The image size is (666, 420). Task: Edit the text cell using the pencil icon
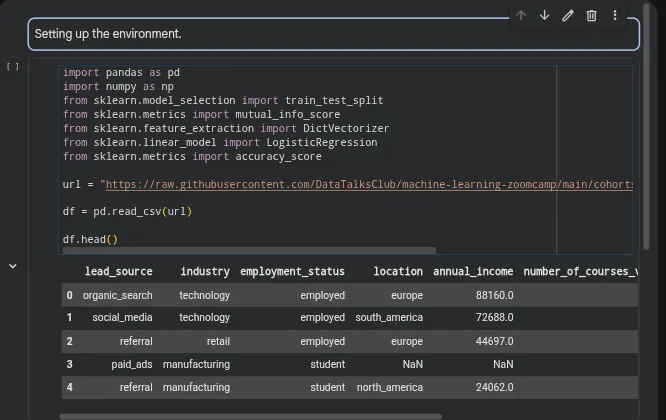click(x=568, y=16)
